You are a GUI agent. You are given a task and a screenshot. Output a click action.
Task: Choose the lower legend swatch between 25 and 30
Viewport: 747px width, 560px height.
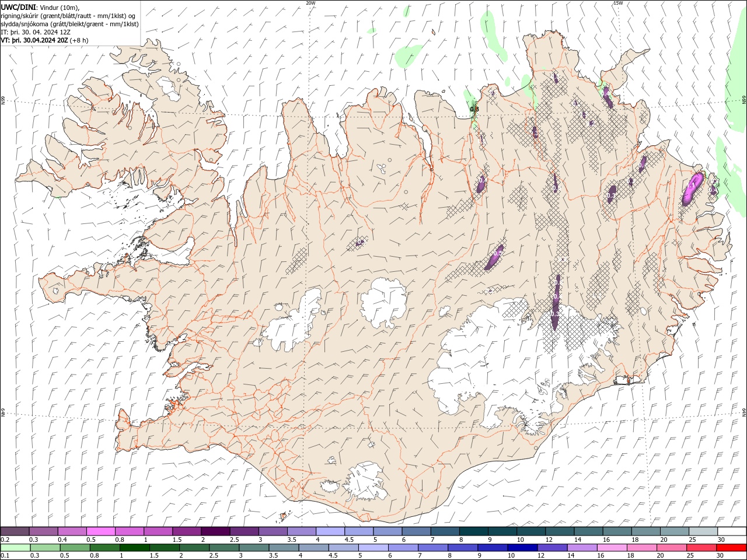[x=701, y=548]
